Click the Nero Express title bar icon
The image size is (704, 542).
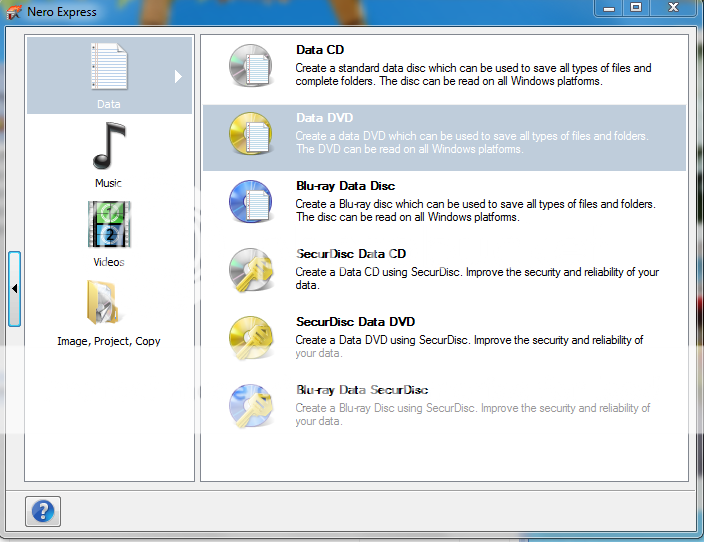[x=13, y=12]
